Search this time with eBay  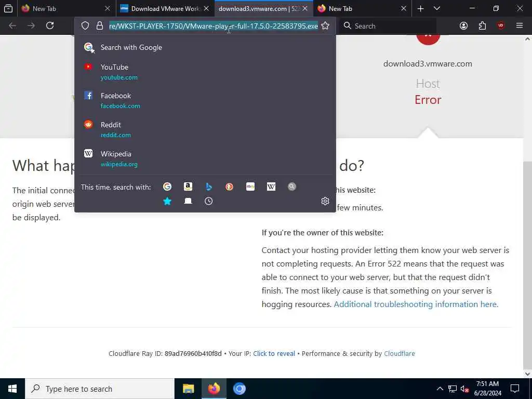tap(250, 187)
